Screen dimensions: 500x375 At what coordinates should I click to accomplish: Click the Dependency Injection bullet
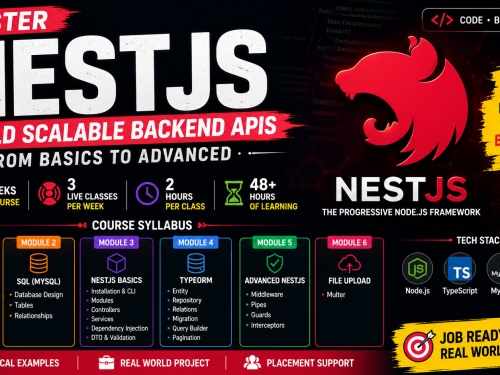point(117,328)
